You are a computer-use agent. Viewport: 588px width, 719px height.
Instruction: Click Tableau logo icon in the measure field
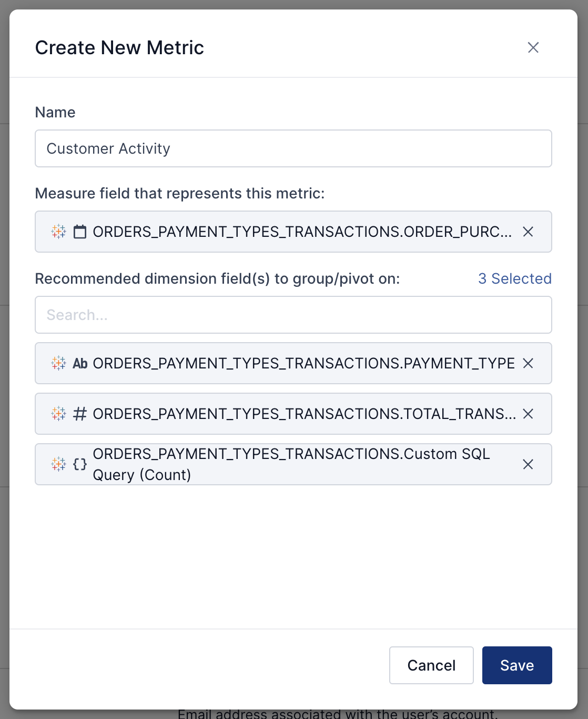click(58, 232)
